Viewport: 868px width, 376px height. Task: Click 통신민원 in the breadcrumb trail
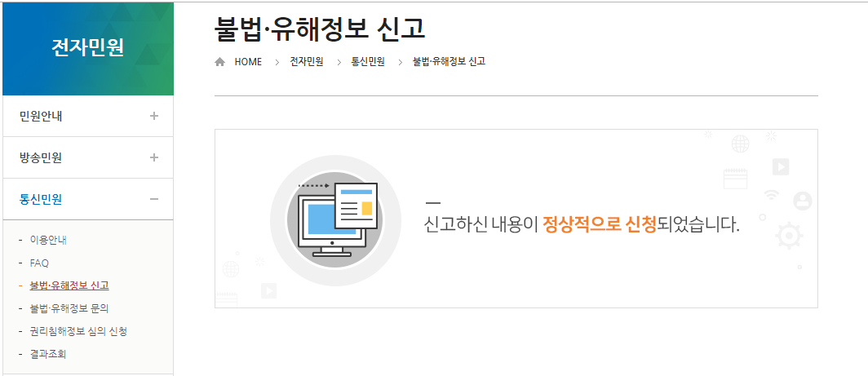click(x=368, y=61)
